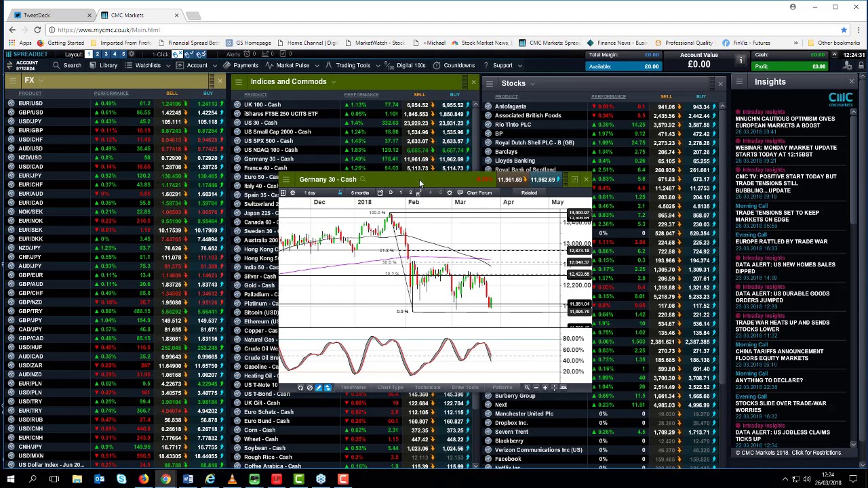The width and height of the screenshot is (868, 488).
Task: Open Chrome from the Windows taskbar
Action: 165,479
